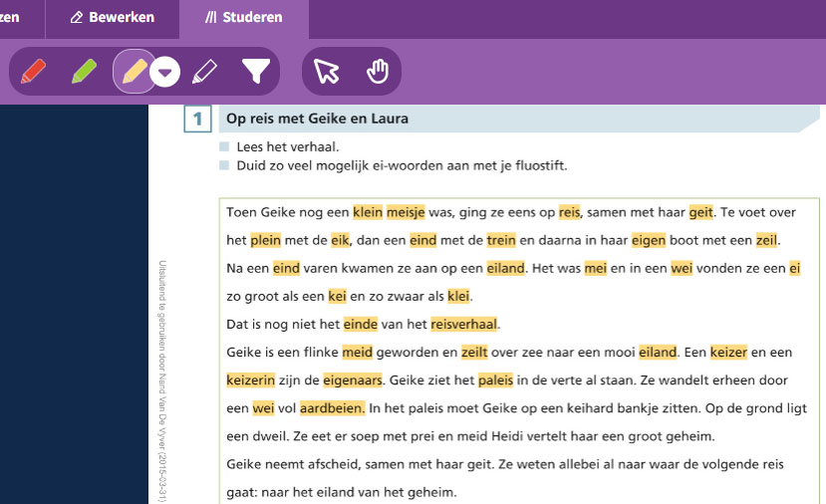Click the highlighted word 'reisverhaal'

coord(464,324)
